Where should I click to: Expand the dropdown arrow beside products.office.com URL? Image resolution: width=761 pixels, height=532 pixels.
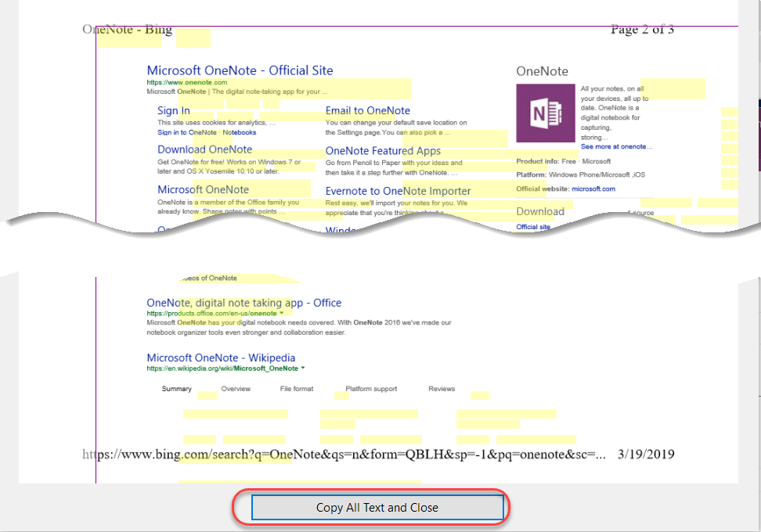pos(282,311)
